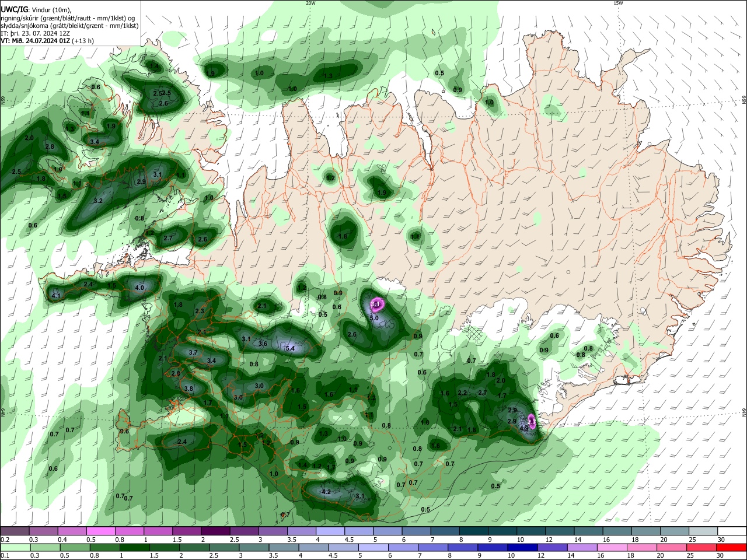Click the 3.6 precipitation value next to 5.4

(x=263, y=344)
